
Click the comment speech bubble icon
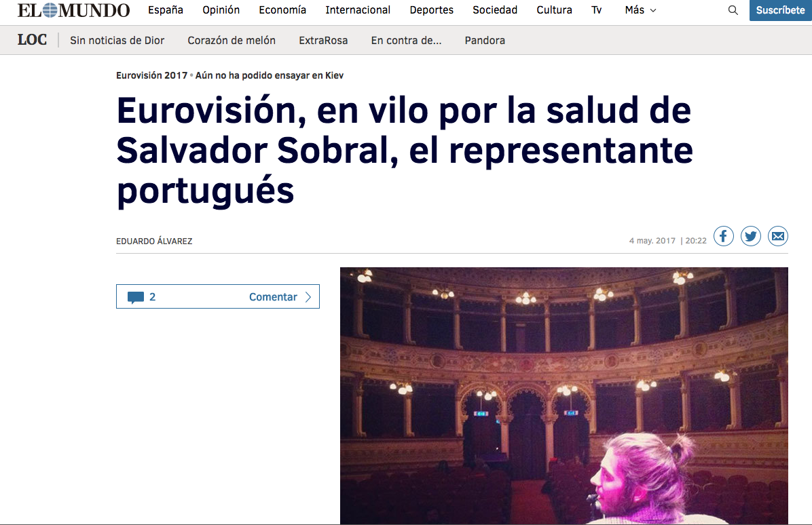[x=136, y=297]
